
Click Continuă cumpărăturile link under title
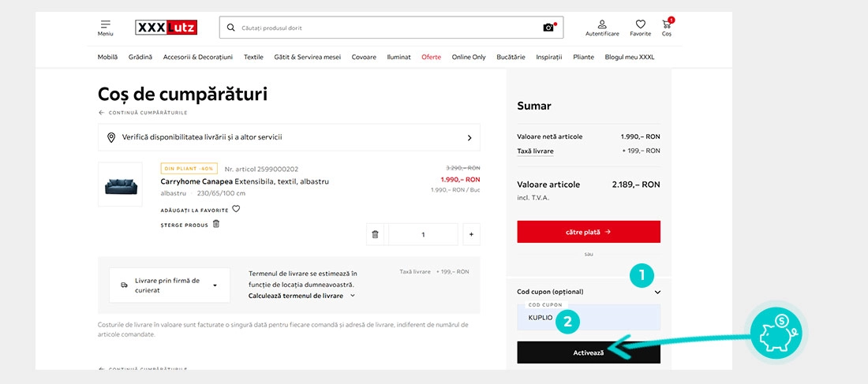143,113
